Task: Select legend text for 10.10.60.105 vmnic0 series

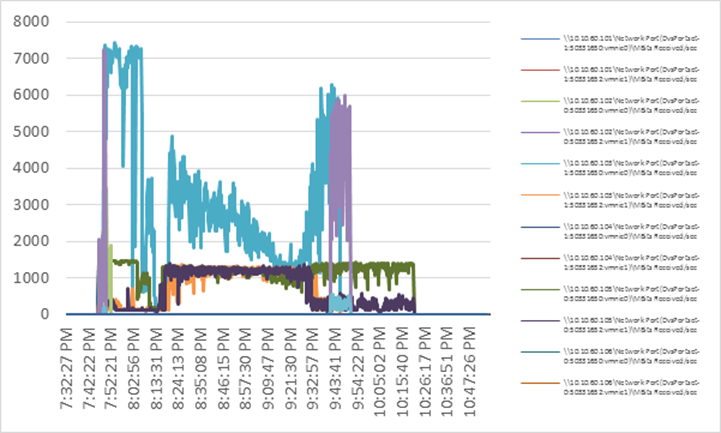Action: [x=631, y=294]
